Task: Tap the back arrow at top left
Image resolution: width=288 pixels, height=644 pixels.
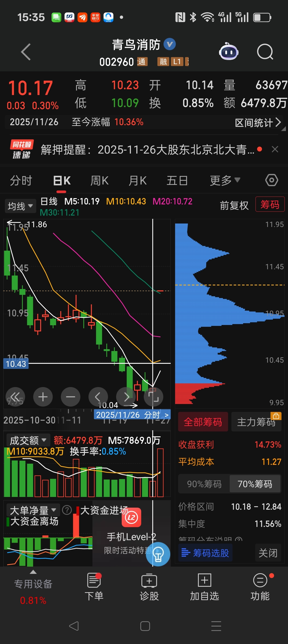Action: click(x=26, y=52)
